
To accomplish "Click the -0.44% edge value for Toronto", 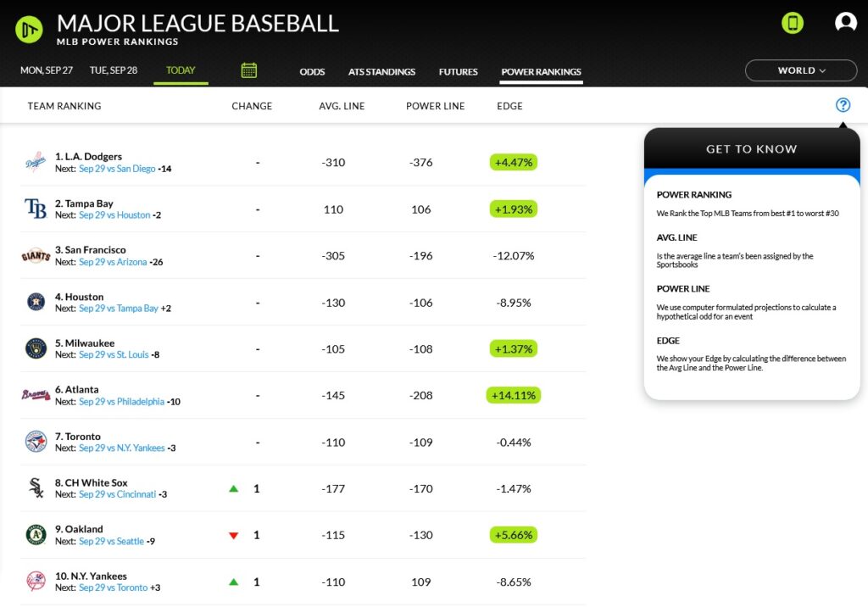I will pos(513,443).
